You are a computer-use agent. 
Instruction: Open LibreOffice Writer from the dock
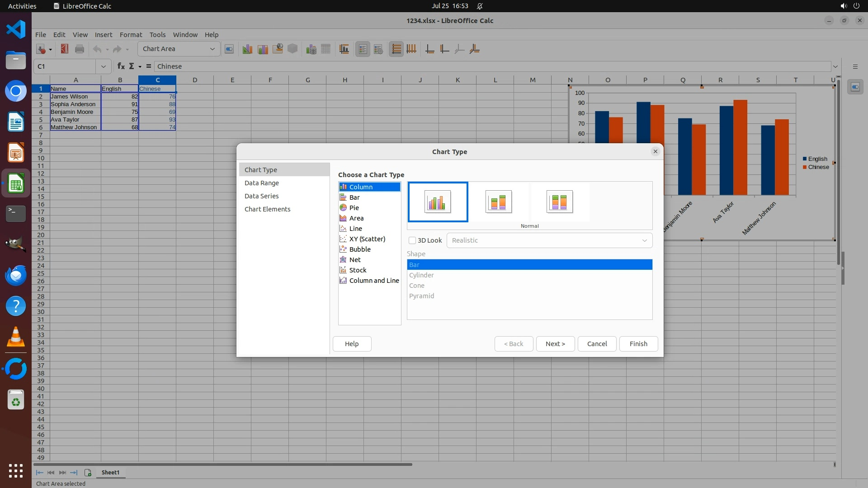coord(16,122)
